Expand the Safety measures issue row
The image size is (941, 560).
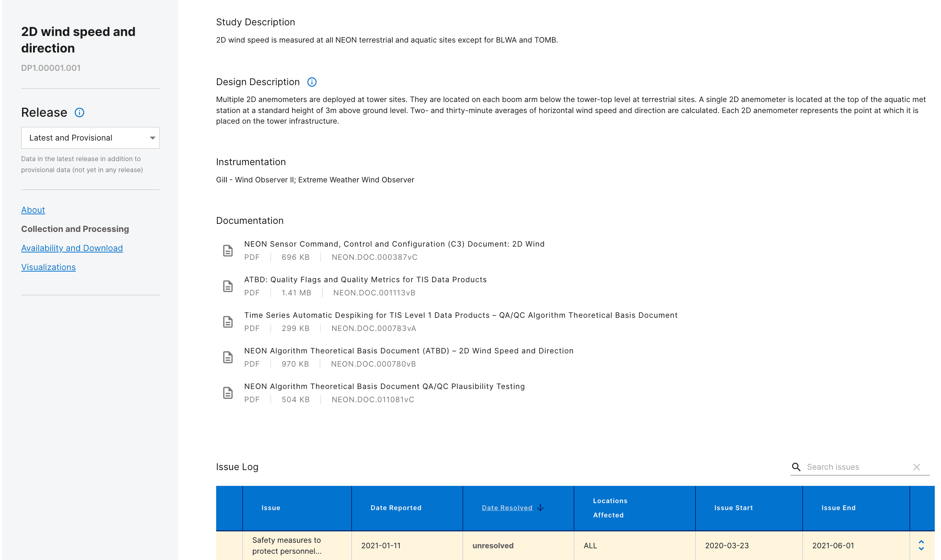click(921, 545)
